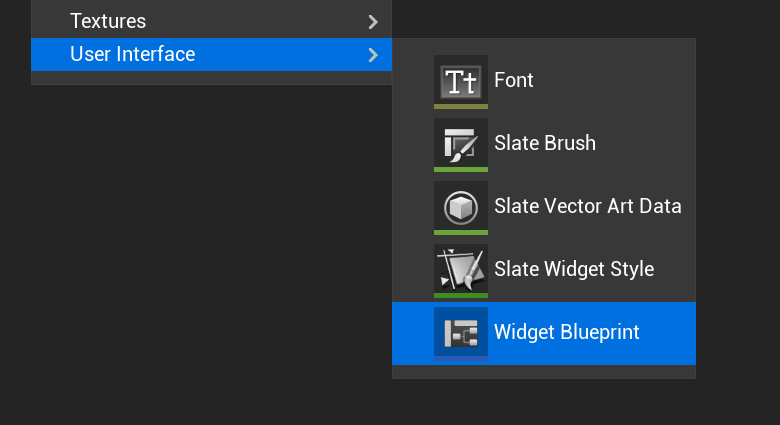Pick the Slate Vector Art Data label
The image size is (780, 425).
click(x=588, y=206)
